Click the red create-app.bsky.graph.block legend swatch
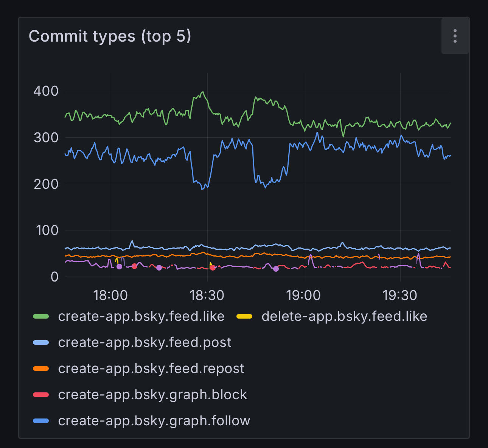 click(x=41, y=395)
